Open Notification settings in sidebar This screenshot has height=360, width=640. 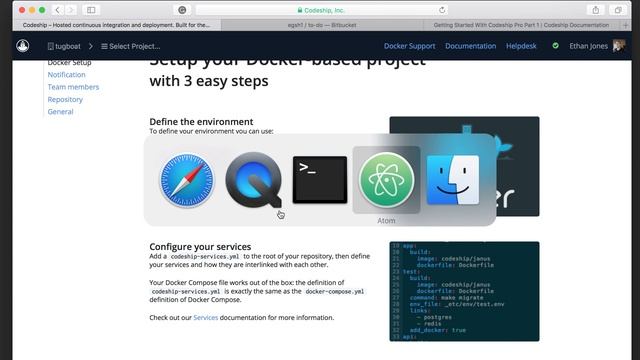[67, 75]
